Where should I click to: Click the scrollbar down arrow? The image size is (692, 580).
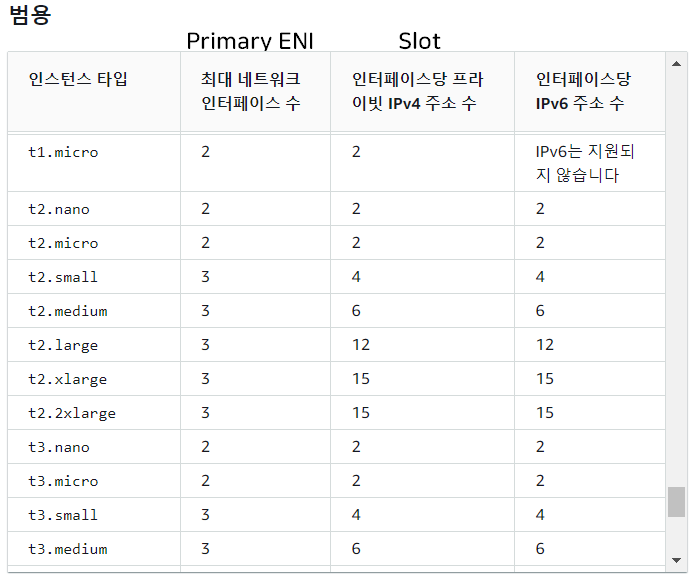[676, 560]
